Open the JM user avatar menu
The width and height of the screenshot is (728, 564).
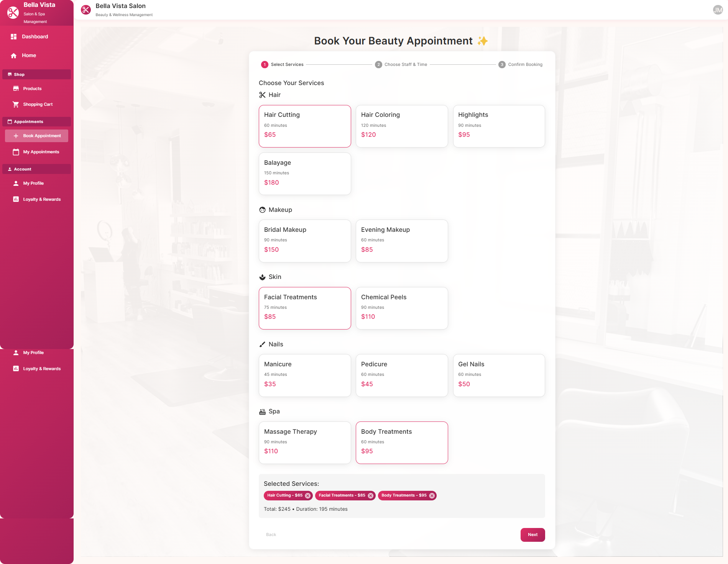click(718, 10)
